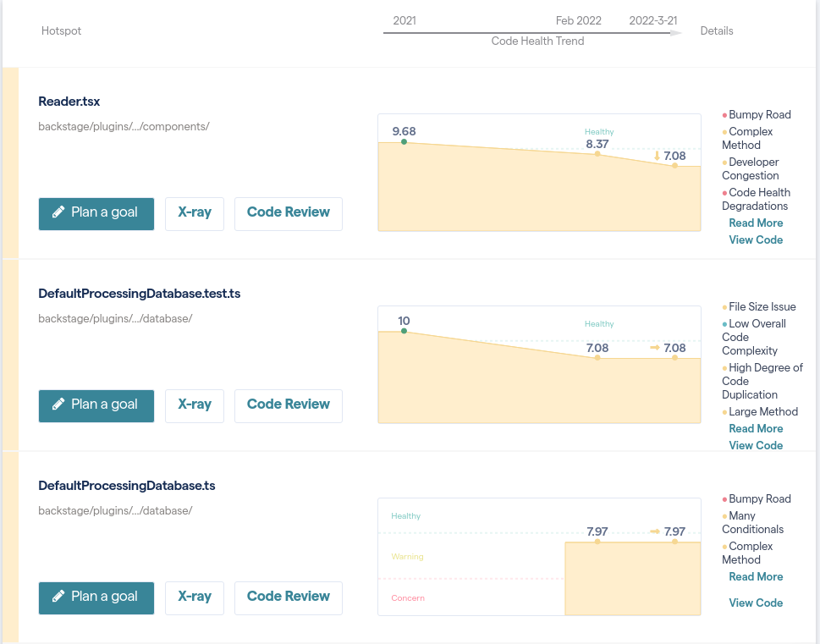Click the 2022-3-21 timeline date
Image resolution: width=820 pixels, height=644 pixels.
652,20
